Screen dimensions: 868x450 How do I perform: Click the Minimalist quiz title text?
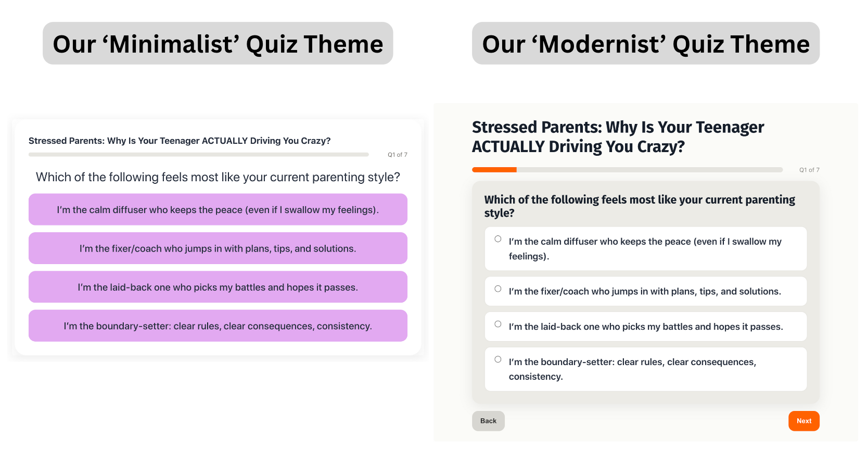(180, 141)
